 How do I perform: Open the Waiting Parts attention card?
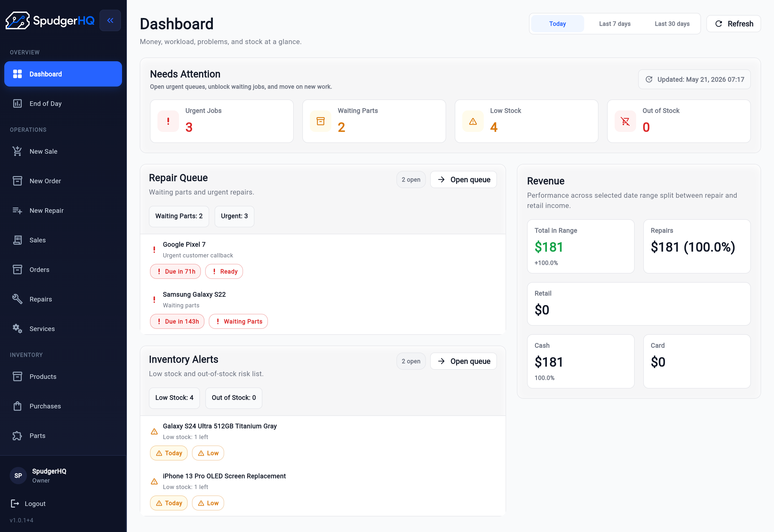point(374,121)
